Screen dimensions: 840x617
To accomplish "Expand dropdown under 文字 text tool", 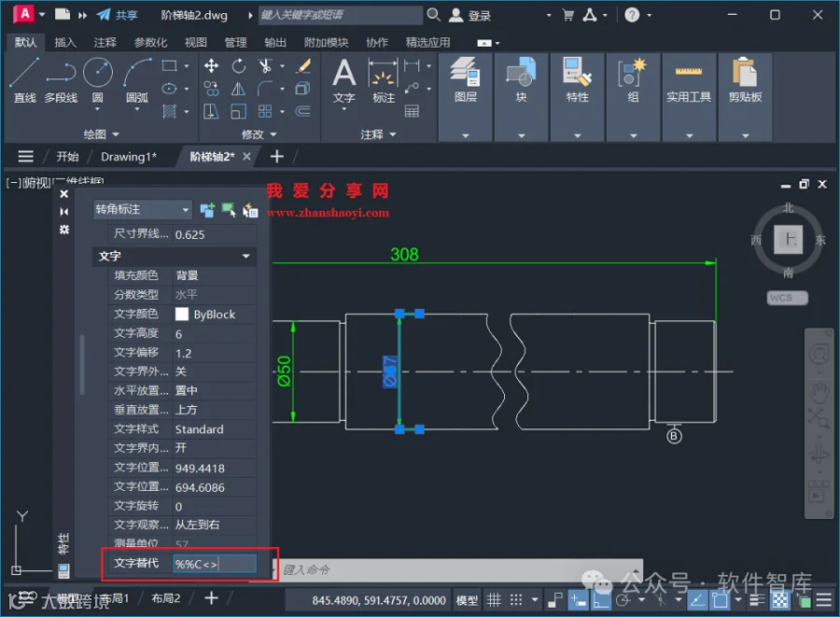I will [343, 109].
